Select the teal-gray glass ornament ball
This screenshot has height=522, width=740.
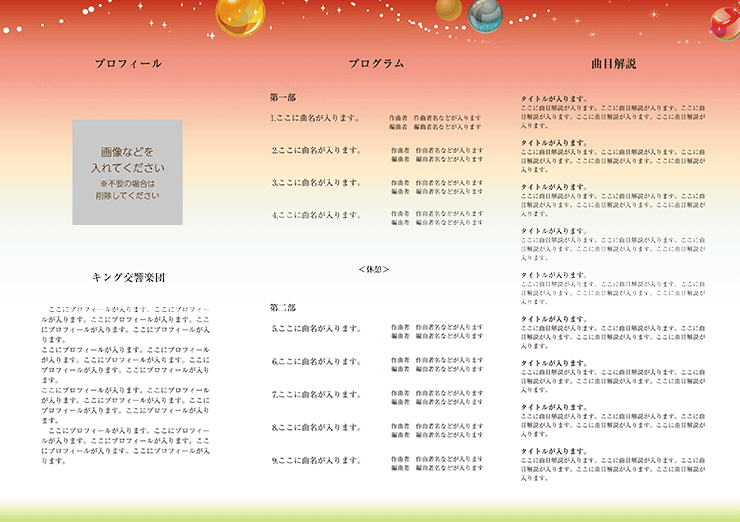(x=487, y=12)
